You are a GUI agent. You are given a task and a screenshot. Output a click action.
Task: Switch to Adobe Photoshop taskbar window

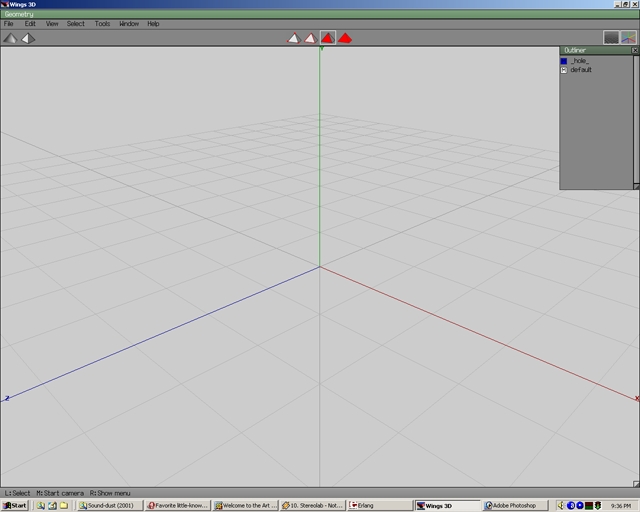514,505
